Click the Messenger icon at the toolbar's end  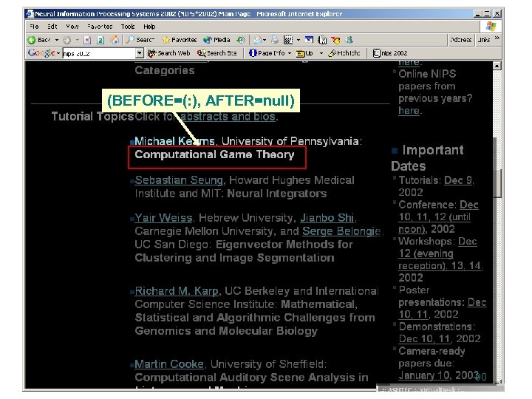pyautogui.click(x=349, y=40)
